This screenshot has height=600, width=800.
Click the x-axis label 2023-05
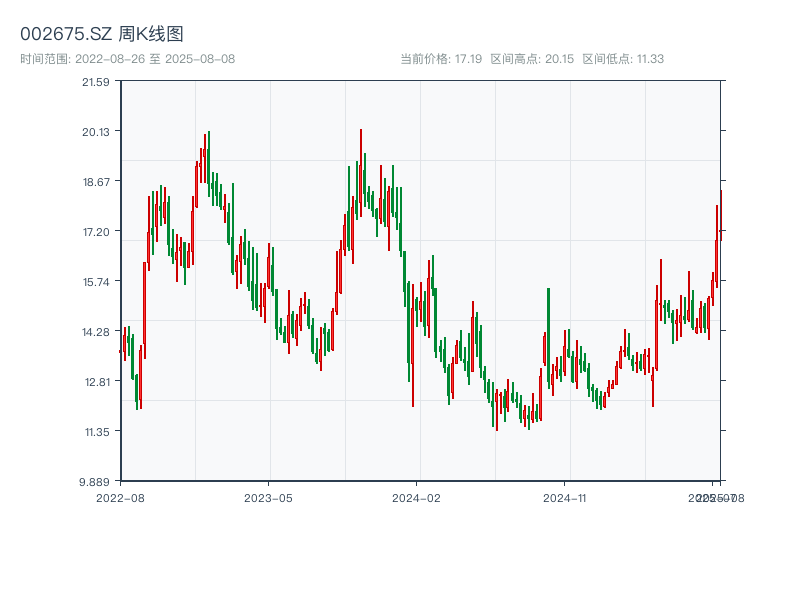click(x=268, y=498)
